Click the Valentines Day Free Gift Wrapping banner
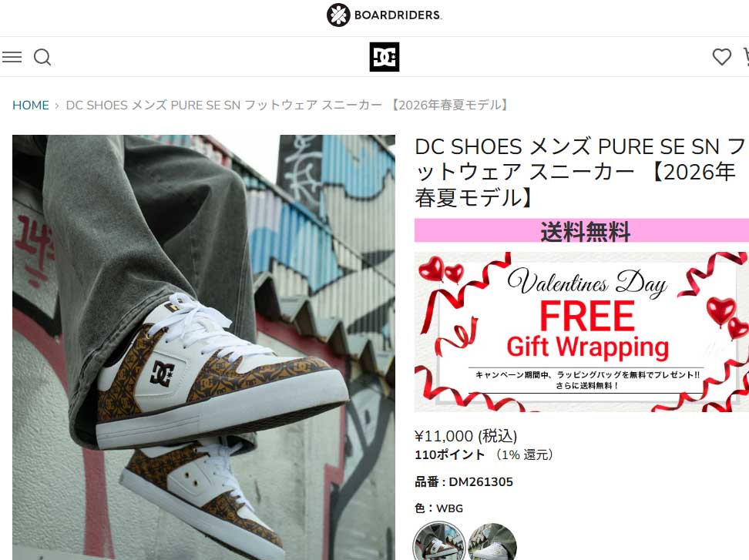 581,332
